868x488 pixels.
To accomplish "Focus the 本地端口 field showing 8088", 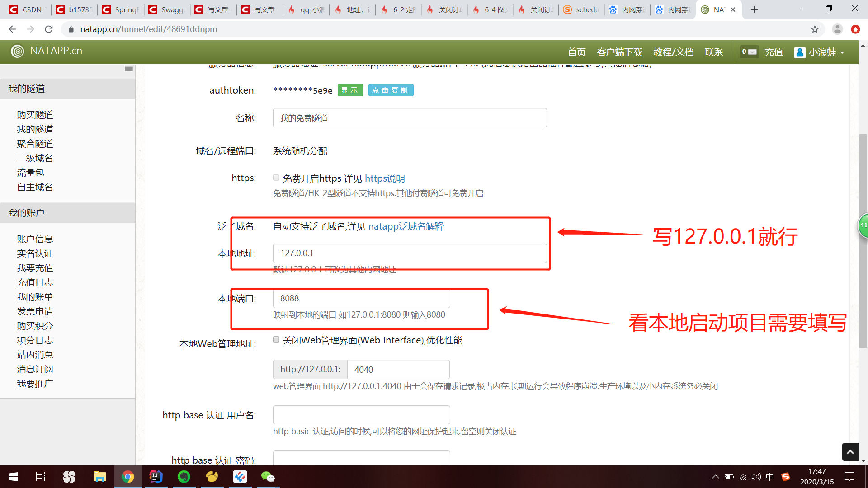I will (x=361, y=298).
